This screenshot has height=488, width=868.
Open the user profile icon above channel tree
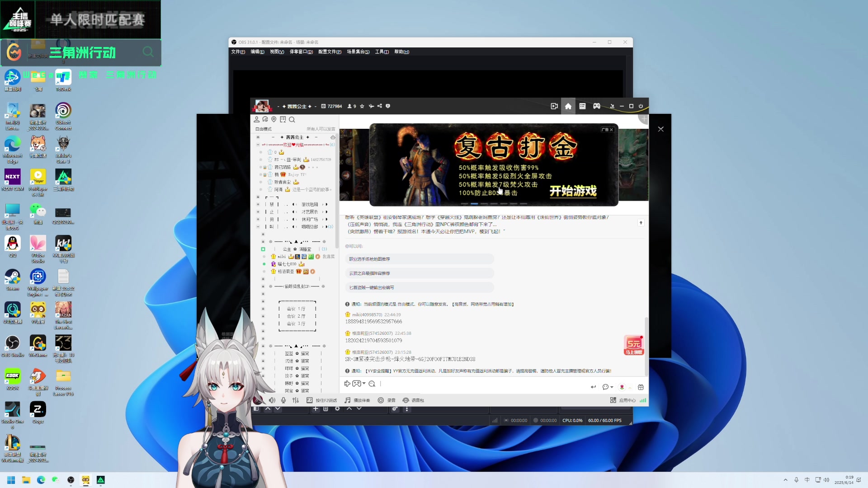point(256,119)
